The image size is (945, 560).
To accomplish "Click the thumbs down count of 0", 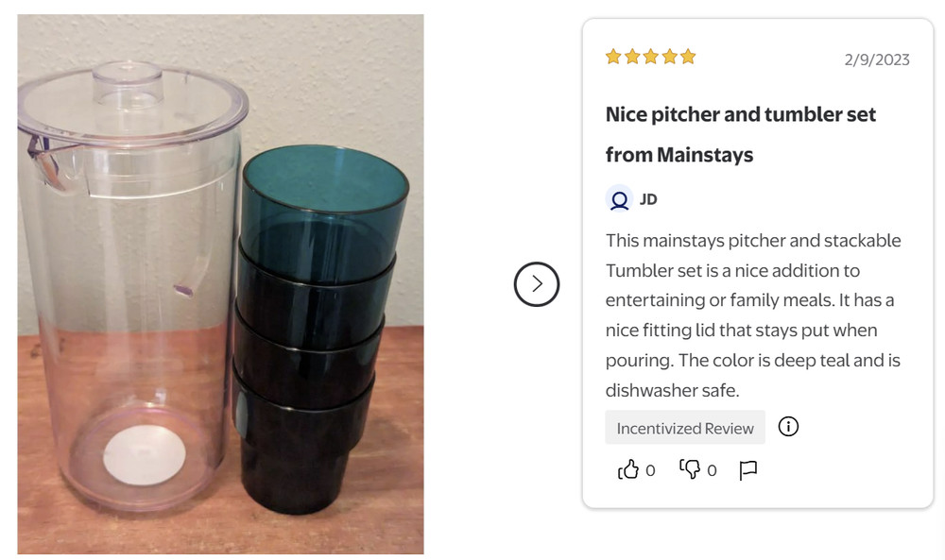I will click(x=712, y=470).
